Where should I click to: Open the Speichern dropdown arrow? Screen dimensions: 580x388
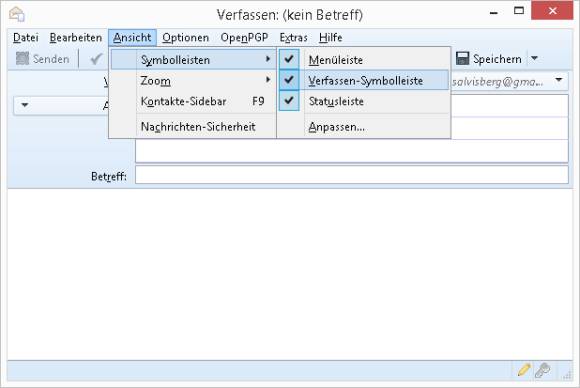(x=534, y=58)
